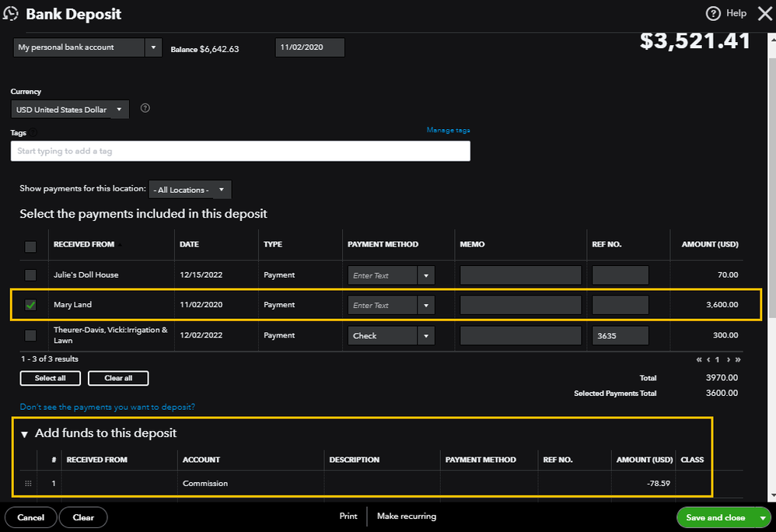
Task: Open payment method dropdown for Mary Land
Action: click(426, 306)
